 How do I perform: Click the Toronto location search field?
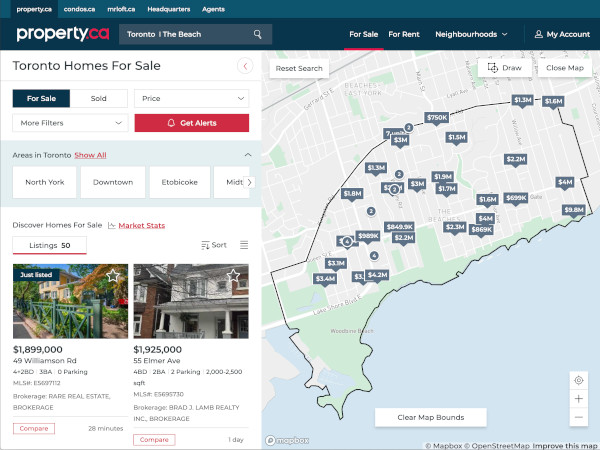[x=185, y=34]
